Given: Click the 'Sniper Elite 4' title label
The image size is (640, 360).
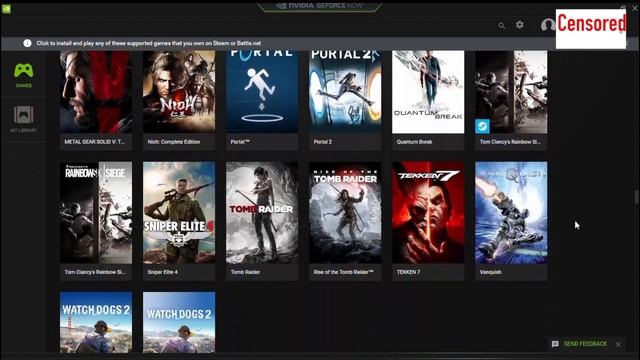Looking at the screenshot, I should click(162, 272).
